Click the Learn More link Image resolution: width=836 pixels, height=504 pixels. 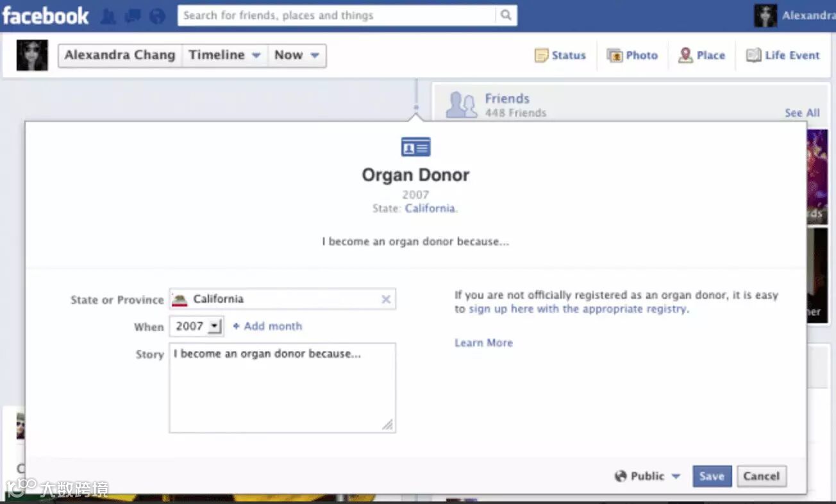coord(483,342)
